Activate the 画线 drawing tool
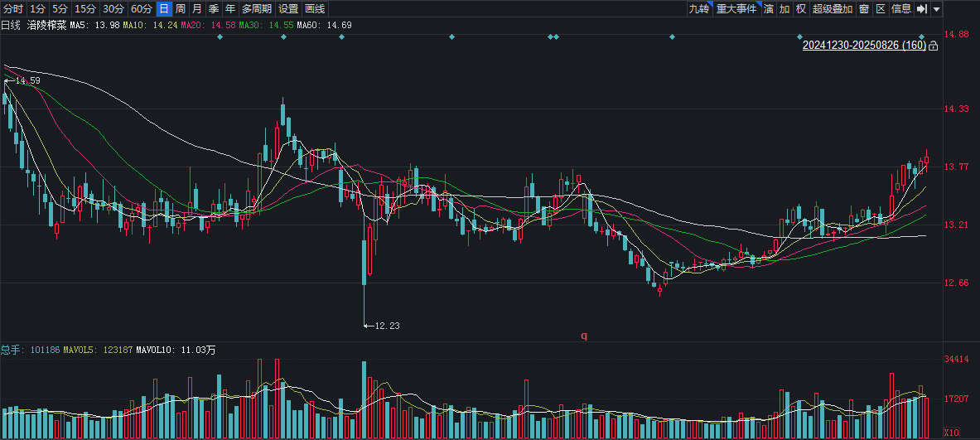The height and width of the screenshot is (440, 980). point(314,9)
